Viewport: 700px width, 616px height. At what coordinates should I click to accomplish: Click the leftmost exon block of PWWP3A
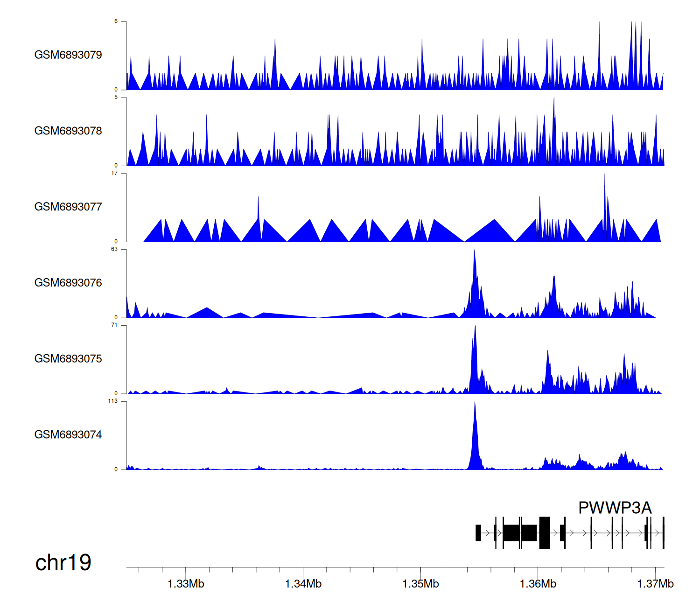(478, 533)
